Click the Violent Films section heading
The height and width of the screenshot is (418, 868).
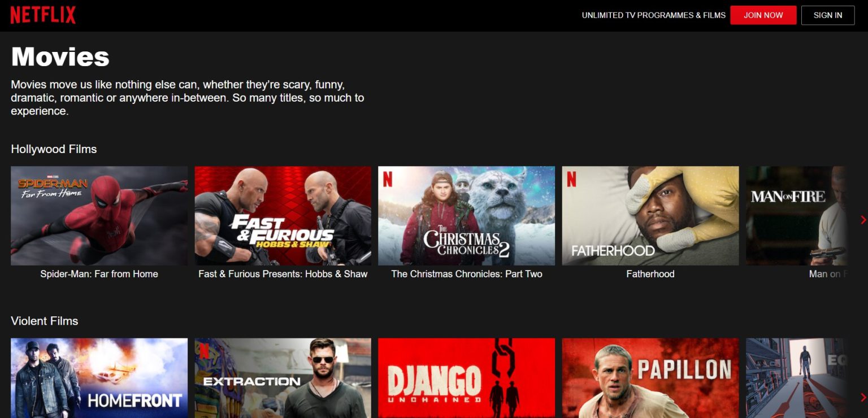click(44, 321)
